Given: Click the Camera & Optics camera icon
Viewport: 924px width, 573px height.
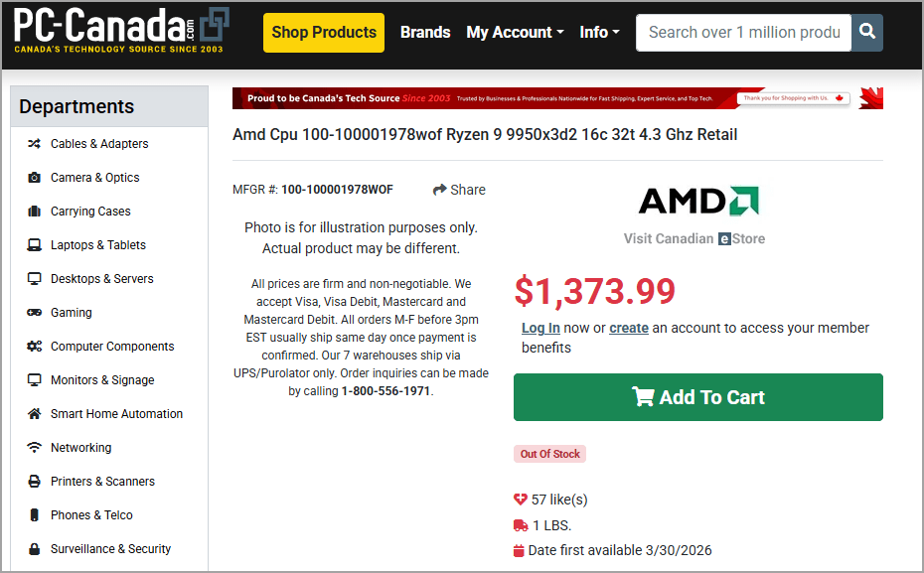Looking at the screenshot, I should click(x=34, y=178).
